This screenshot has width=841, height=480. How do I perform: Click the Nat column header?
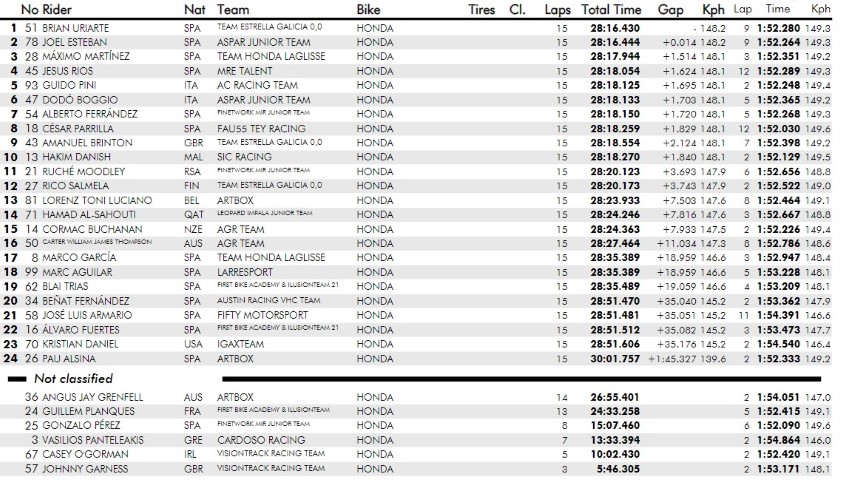pyautogui.click(x=194, y=9)
